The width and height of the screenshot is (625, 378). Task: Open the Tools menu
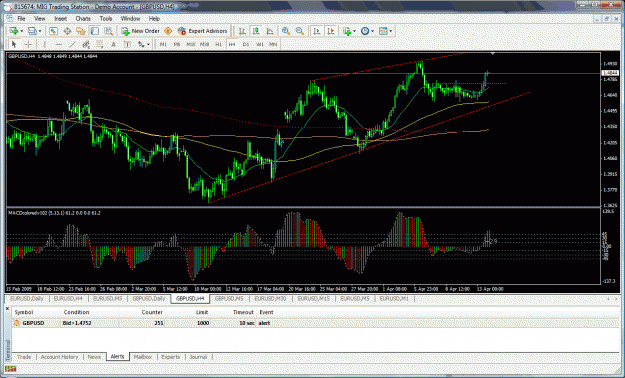(106, 19)
